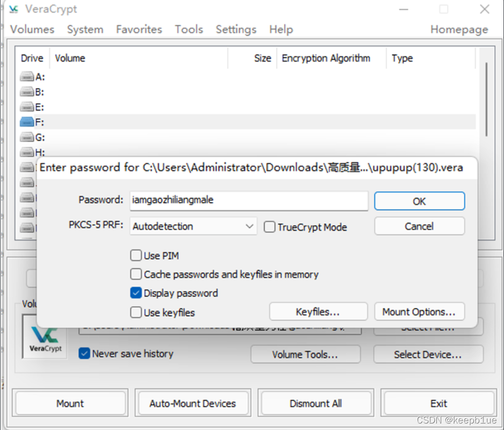The height and width of the screenshot is (430, 504).
Task: Click the Select Device... button
Action: [x=428, y=354]
